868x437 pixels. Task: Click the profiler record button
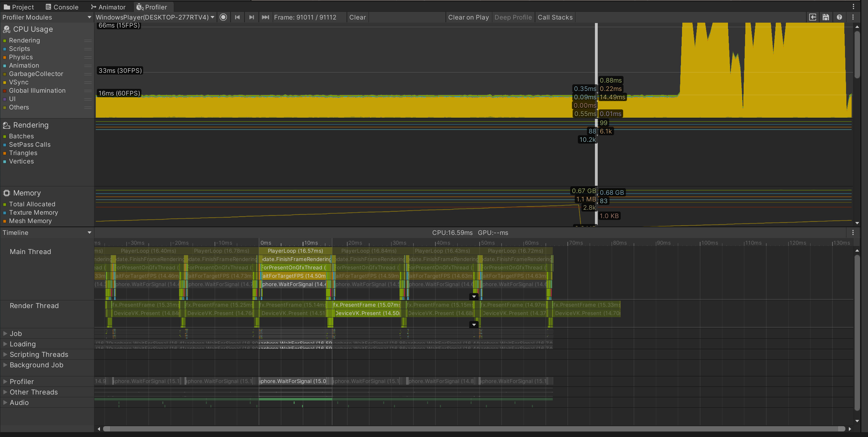pos(224,17)
